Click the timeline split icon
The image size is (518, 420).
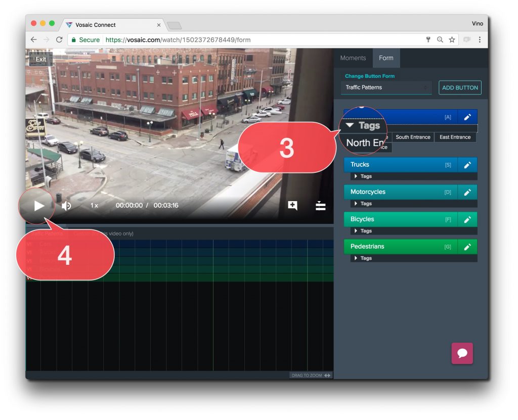(320, 205)
